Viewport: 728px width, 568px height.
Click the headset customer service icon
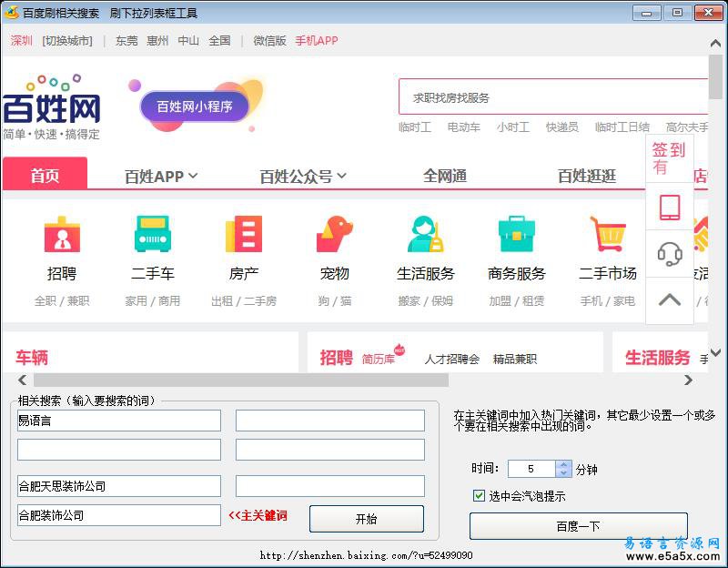pos(670,254)
